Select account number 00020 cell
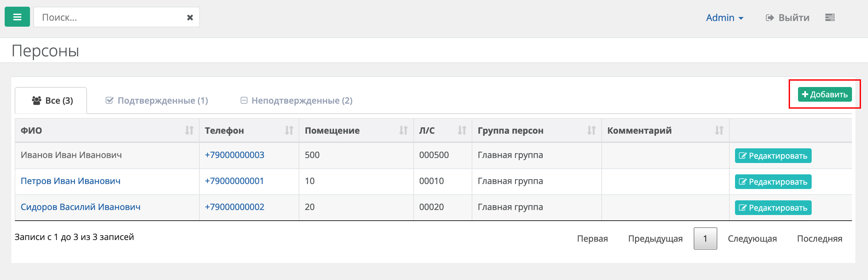 coord(443,207)
